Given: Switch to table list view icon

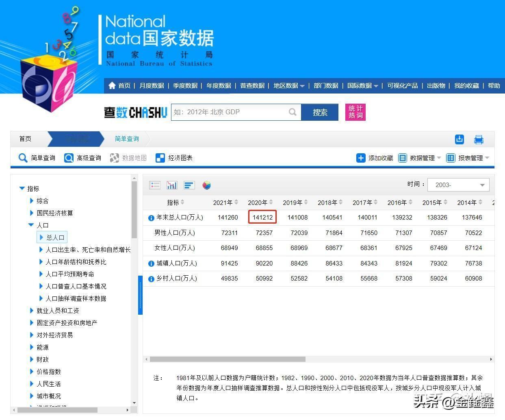Looking at the screenshot, I should 155,185.
